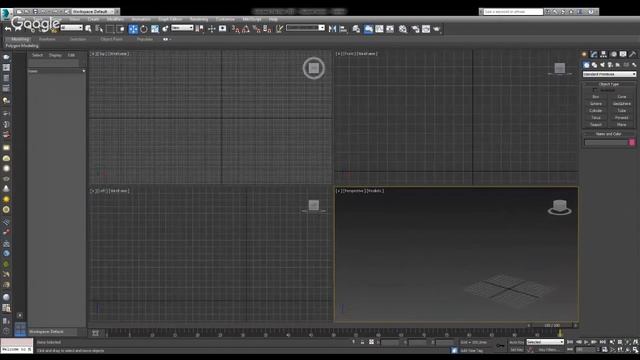Image resolution: width=640 pixels, height=360 pixels.
Task: Open the selection filter dropdown
Action: (x=71, y=28)
